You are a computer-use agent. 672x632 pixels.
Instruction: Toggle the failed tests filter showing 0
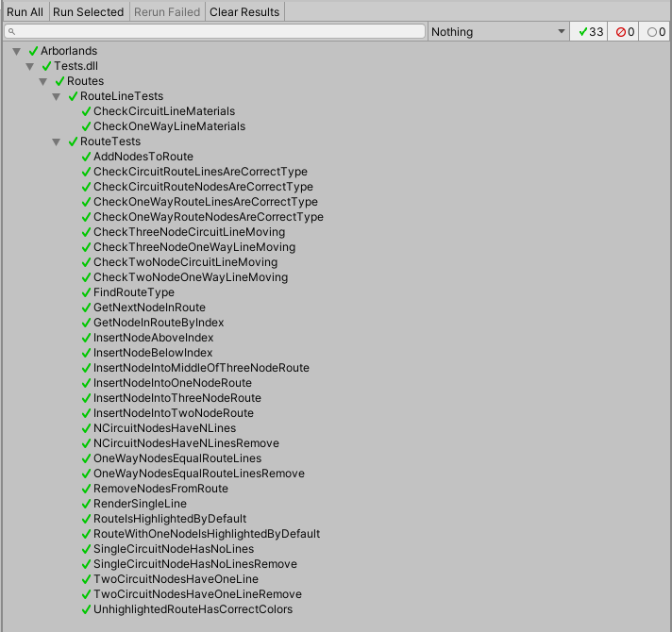[624, 32]
